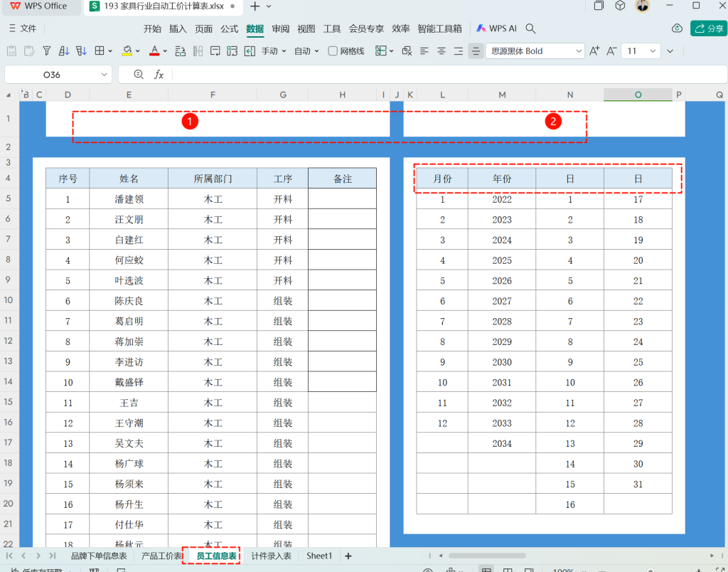Decrease font size with A- icon
The height and width of the screenshot is (572, 728).
(612, 51)
